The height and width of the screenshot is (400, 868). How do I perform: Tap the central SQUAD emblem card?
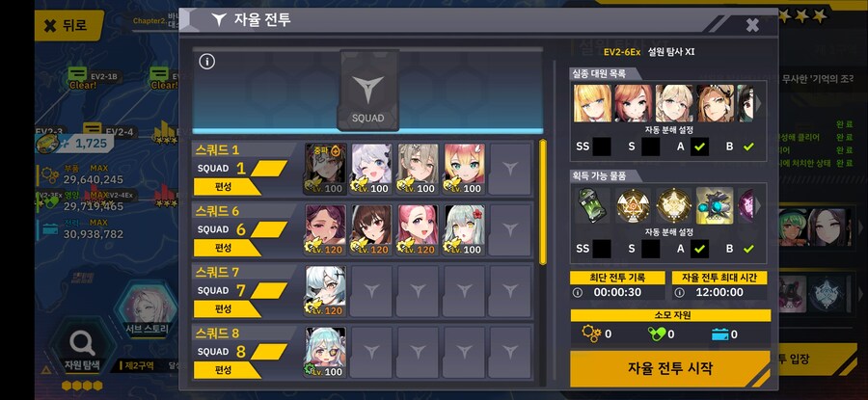coord(368,91)
